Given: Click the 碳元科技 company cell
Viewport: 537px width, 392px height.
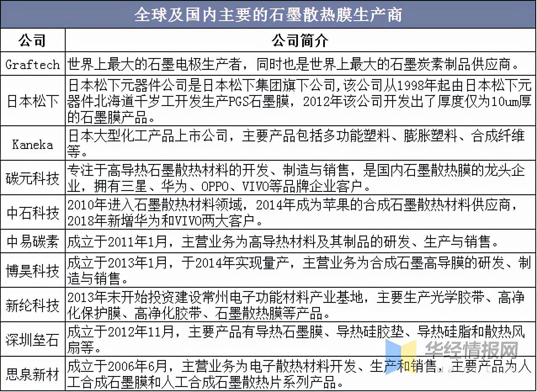Looking at the screenshot, I should pos(32,177).
